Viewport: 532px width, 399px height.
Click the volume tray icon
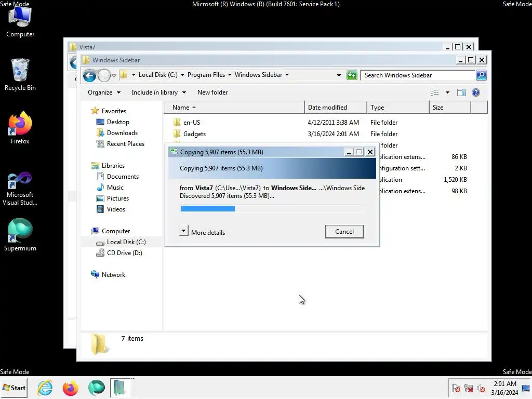[481, 388]
